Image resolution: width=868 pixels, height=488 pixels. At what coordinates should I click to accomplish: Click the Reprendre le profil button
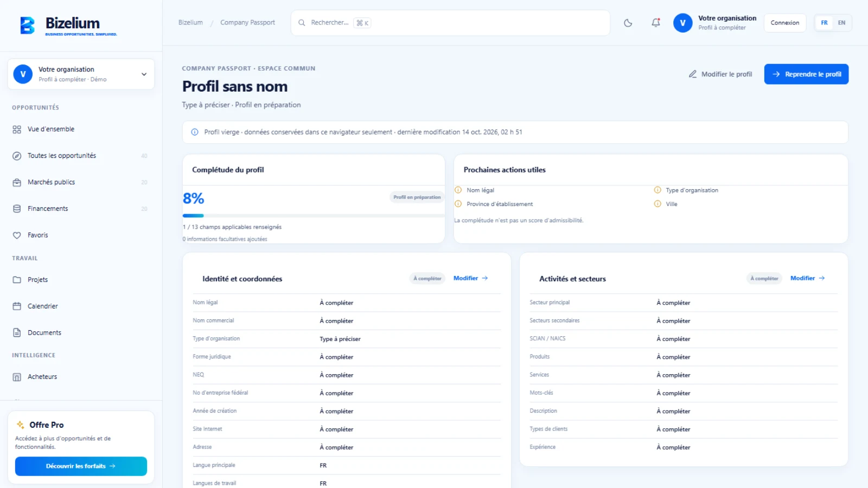pos(806,74)
